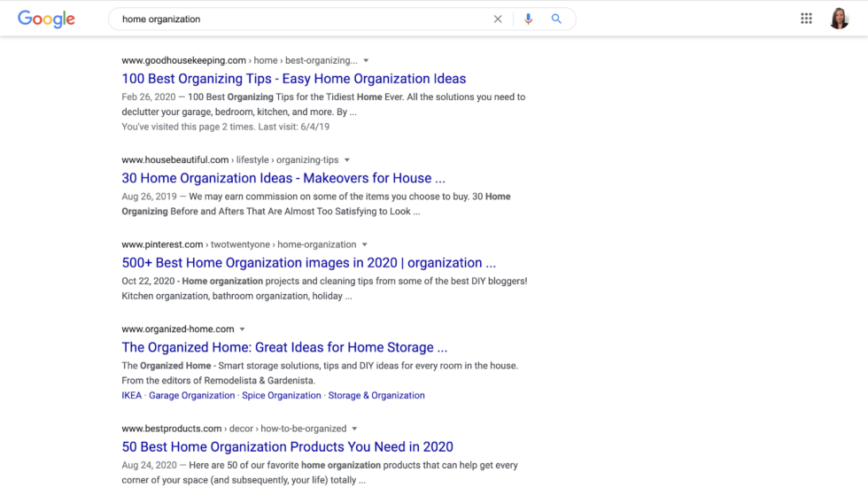Click the Google logo
Viewport: 868px width, 503px height.
46,19
